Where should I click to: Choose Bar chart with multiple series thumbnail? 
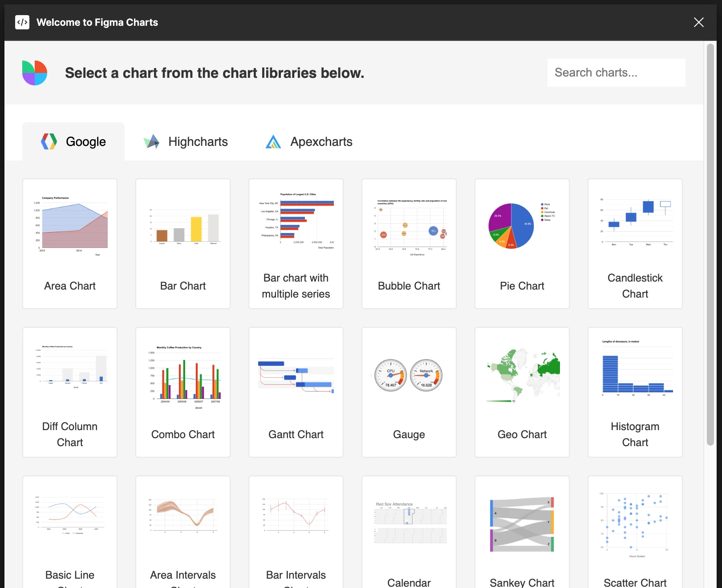click(x=296, y=221)
